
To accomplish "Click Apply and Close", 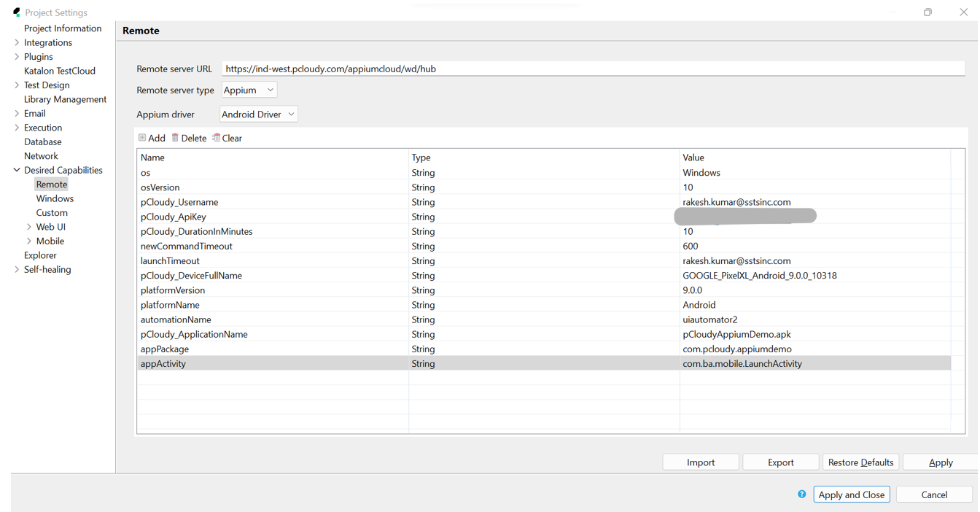I will point(851,494).
